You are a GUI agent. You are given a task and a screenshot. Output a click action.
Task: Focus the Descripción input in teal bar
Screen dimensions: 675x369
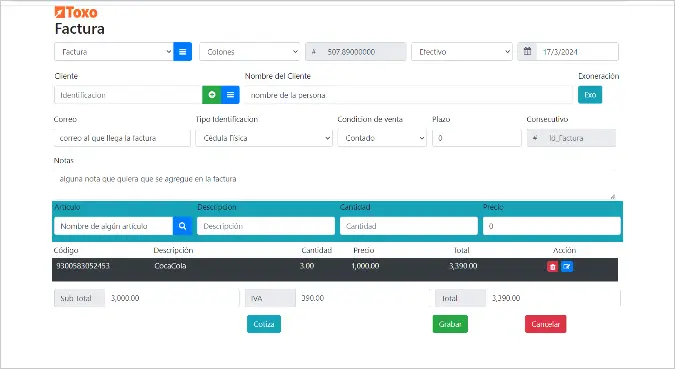[x=266, y=226]
